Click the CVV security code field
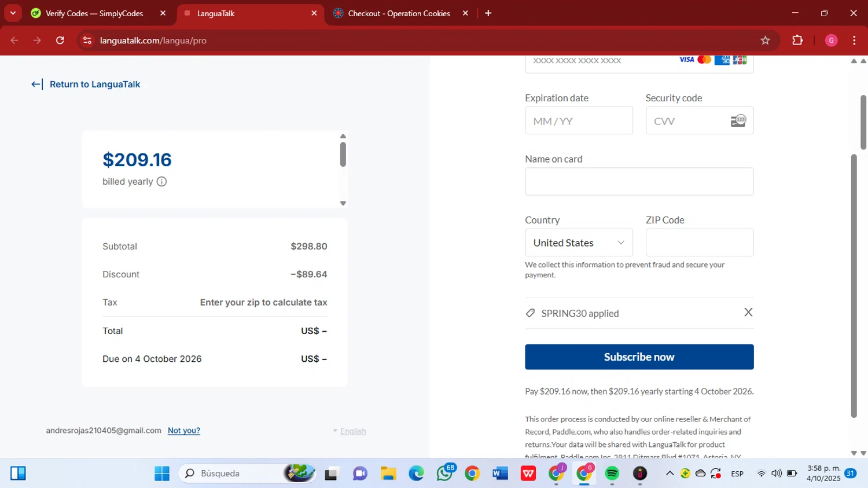Image resolution: width=868 pixels, height=488 pixels. (x=699, y=121)
